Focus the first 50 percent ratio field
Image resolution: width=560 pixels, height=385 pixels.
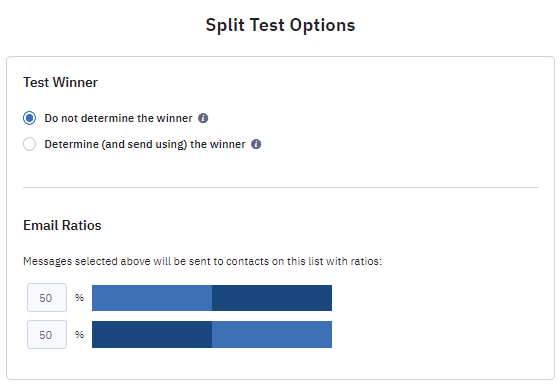point(47,298)
